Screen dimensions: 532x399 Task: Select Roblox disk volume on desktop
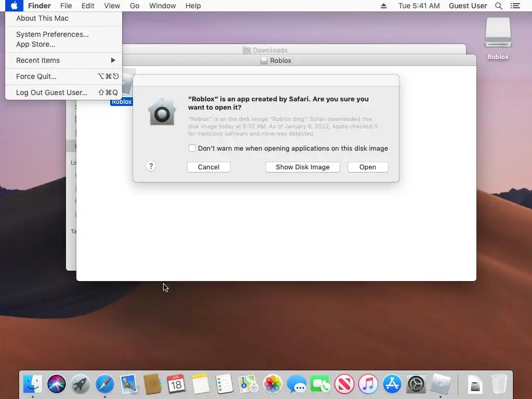tap(498, 38)
